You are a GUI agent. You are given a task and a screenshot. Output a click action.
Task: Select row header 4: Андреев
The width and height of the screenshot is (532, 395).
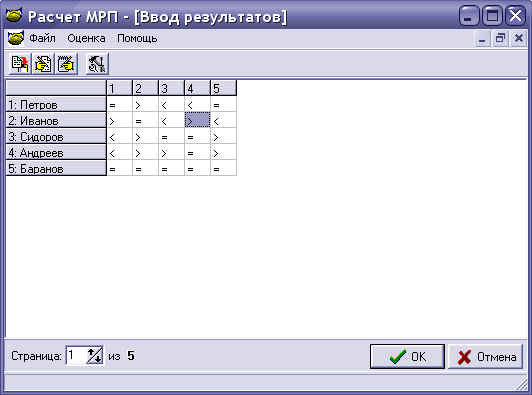click(x=56, y=152)
